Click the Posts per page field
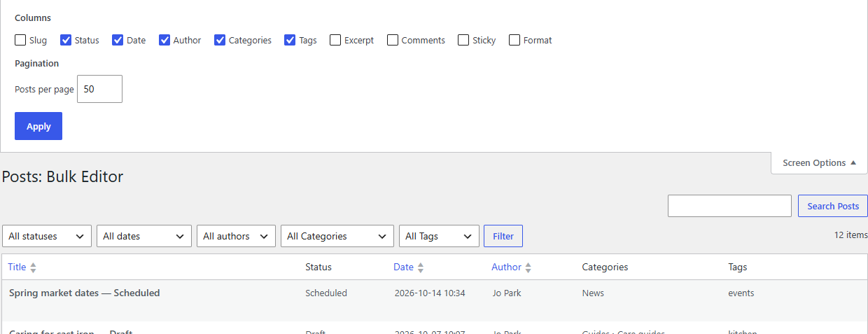 coord(99,89)
